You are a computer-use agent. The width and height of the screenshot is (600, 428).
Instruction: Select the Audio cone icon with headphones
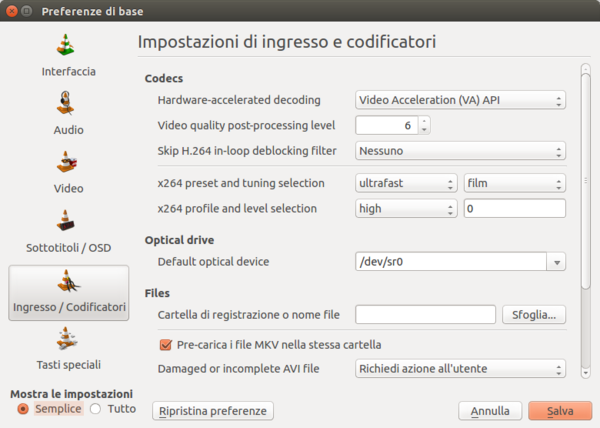tap(68, 104)
